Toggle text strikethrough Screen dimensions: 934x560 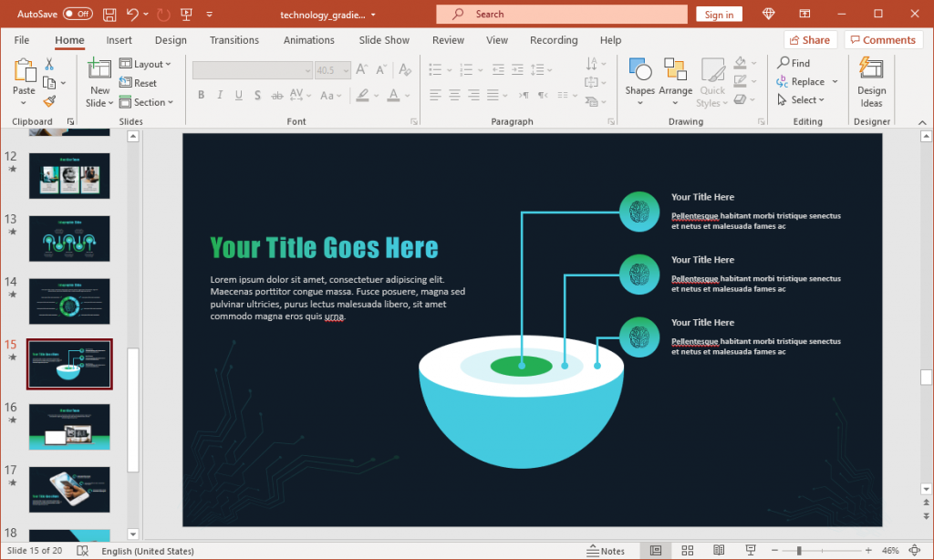click(x=277, y=95)
